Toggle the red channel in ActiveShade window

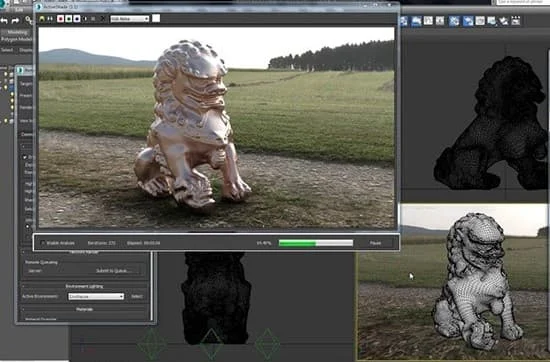coord(60,19)
